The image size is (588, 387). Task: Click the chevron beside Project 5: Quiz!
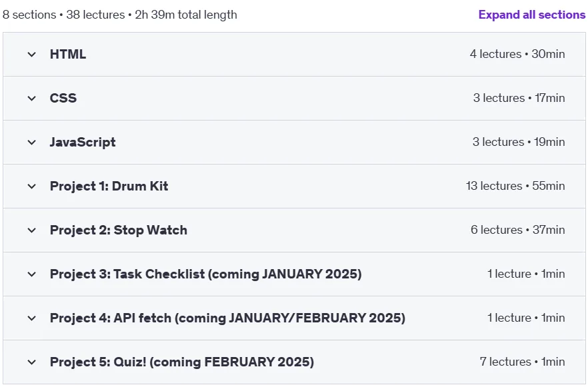[x=32, y=362]
